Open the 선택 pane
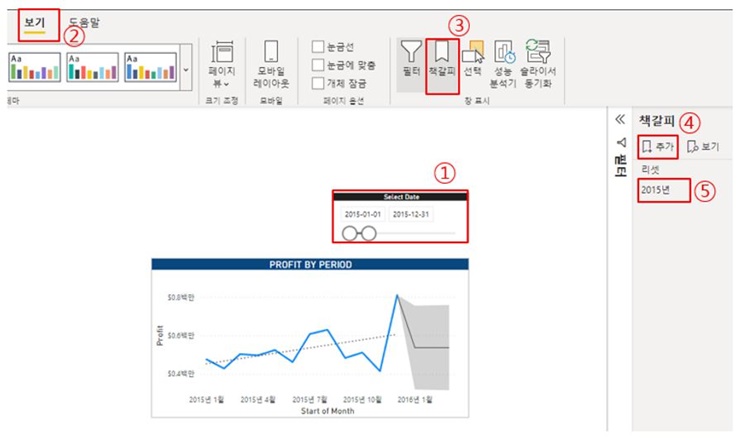Image resolution: width=740 pixels, height=439 pixels. [x=472, y=59]
